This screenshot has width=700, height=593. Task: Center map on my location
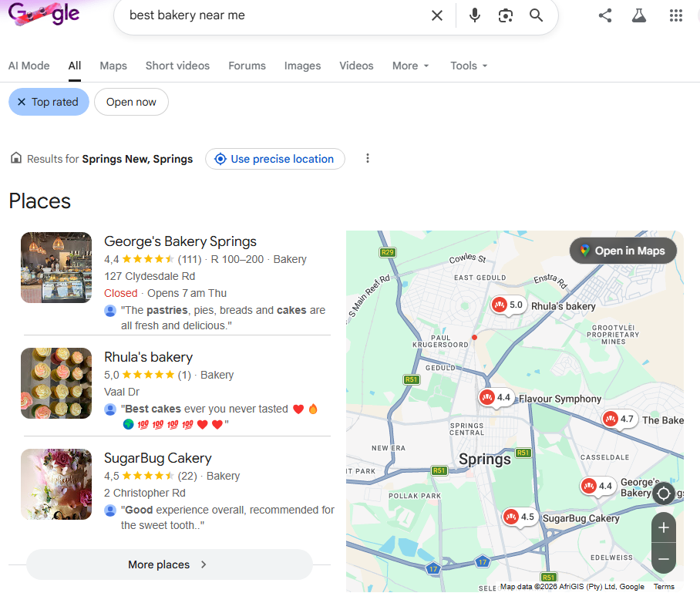pos(664,494)
